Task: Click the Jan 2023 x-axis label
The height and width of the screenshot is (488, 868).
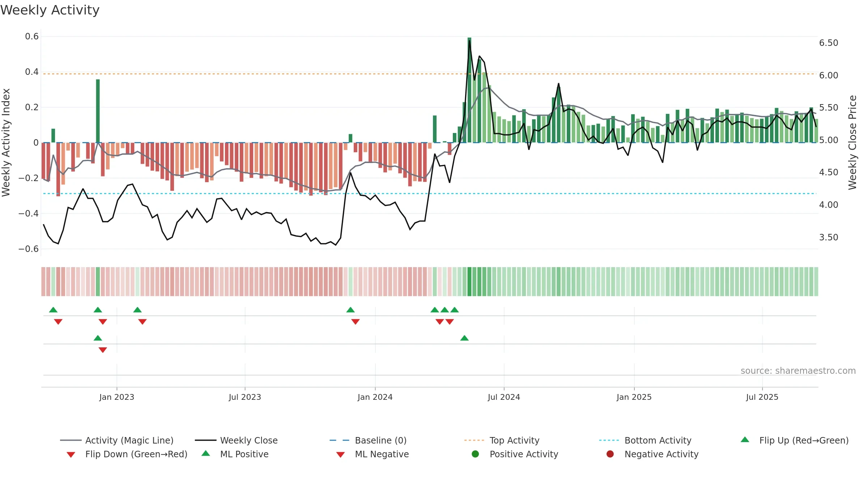Action: point(117,397)
